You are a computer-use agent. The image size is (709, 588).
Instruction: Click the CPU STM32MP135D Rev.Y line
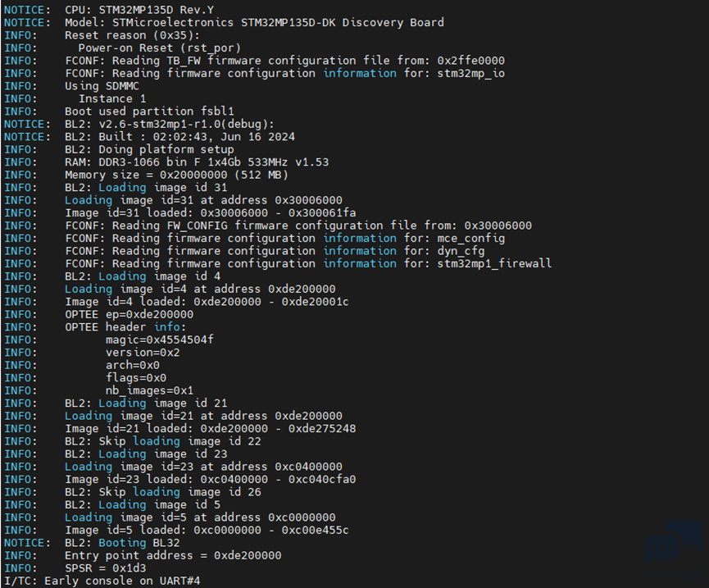[x=109, y=10]
